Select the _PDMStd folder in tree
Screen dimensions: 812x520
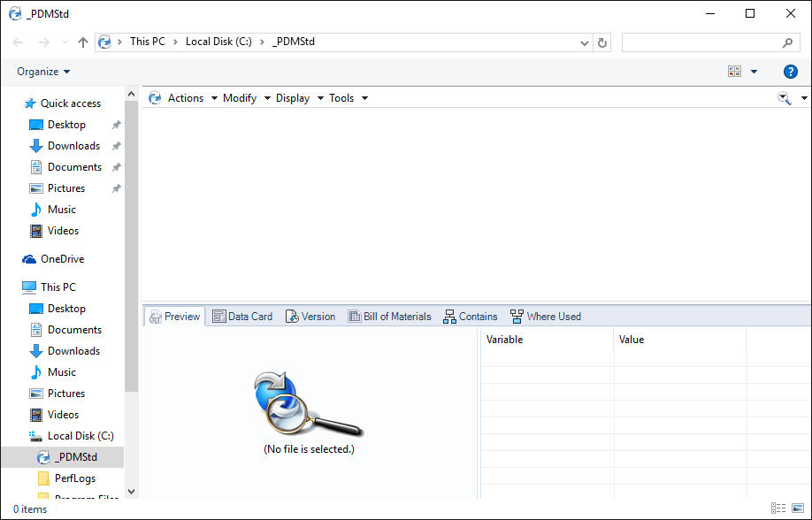(x=75, y=457)
